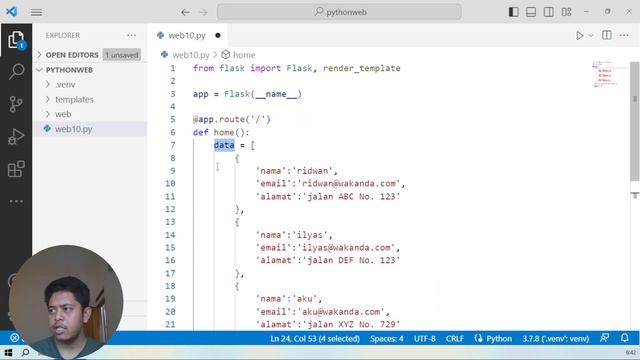Select the web10.py editor tab

tap(187, 36)
